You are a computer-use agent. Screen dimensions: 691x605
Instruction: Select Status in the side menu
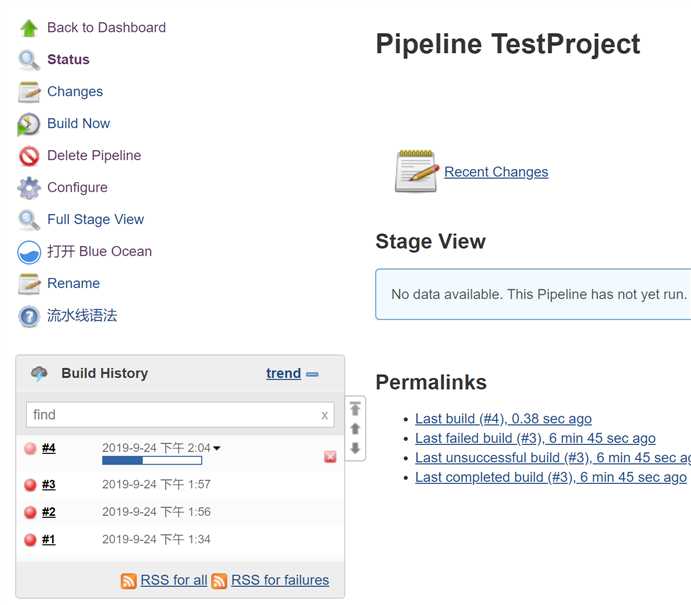pos(68,59)
